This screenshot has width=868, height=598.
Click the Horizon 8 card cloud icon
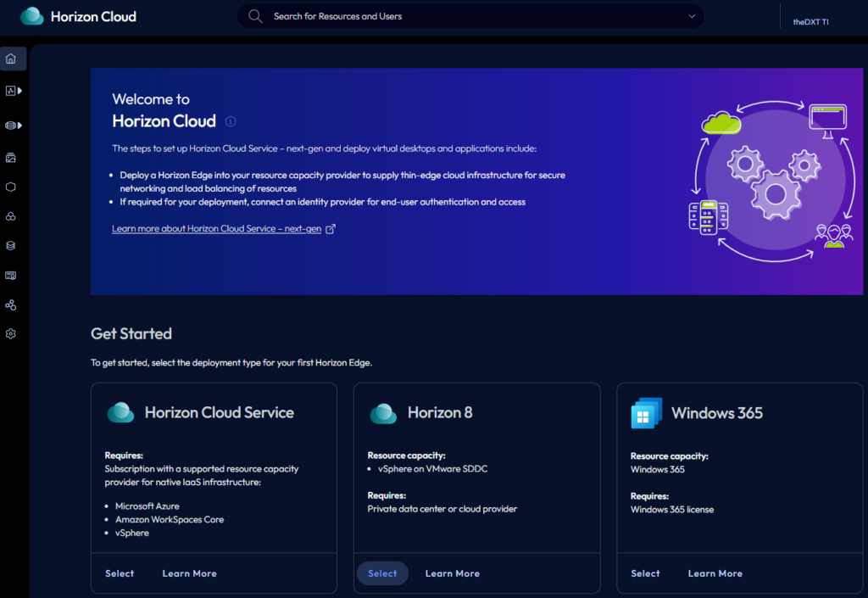(383, 413)
